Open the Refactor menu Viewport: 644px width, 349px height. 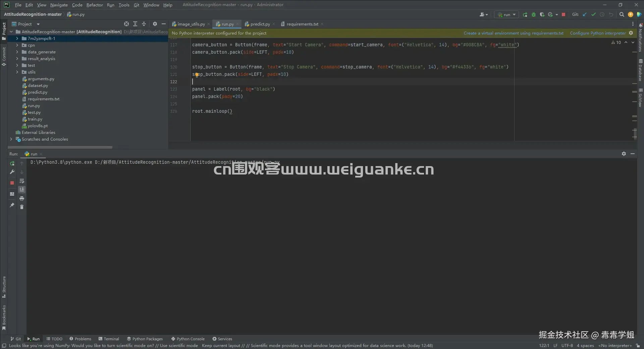tap(95, 5)
